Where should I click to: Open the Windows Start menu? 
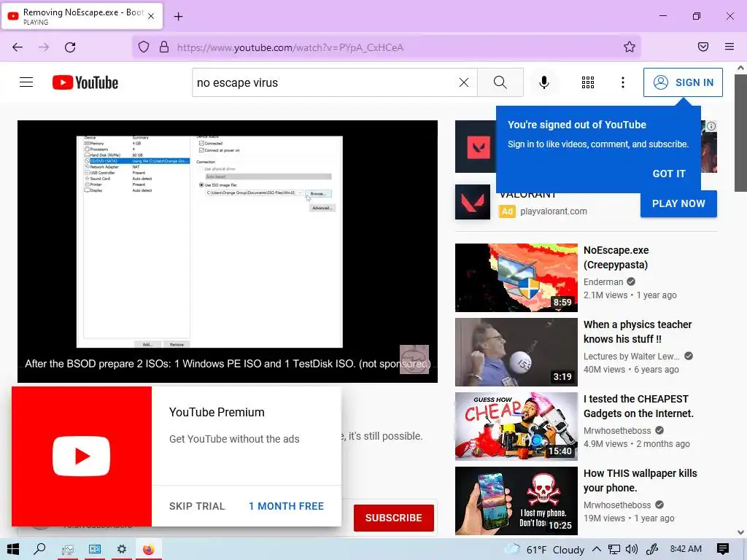pos(13,550)
